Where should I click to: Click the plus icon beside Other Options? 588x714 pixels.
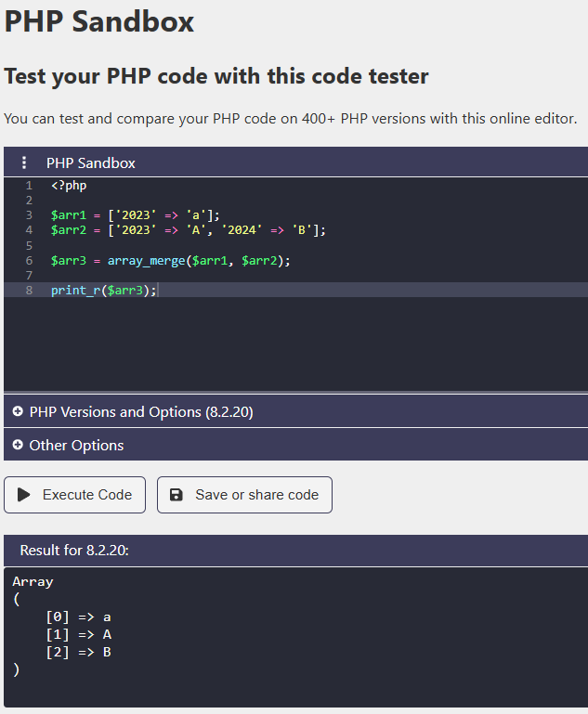point(18,445)
